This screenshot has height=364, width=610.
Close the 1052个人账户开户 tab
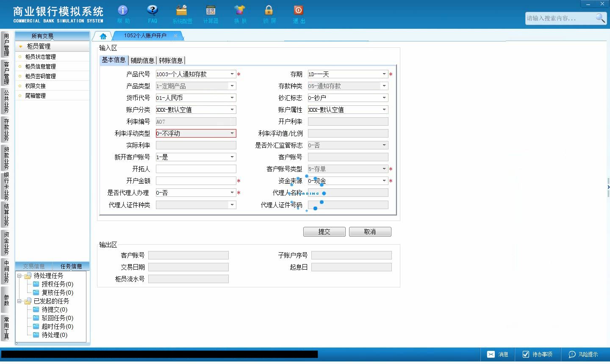point(175,36)
